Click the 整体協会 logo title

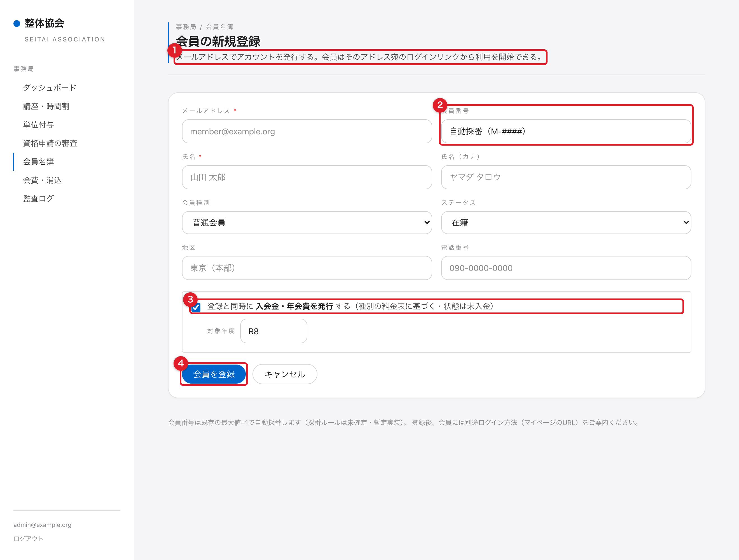coord(44,23)
